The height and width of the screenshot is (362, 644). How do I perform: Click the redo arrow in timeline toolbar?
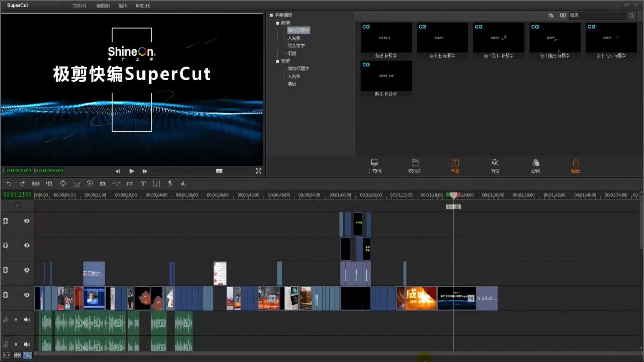tap(22, 184)
